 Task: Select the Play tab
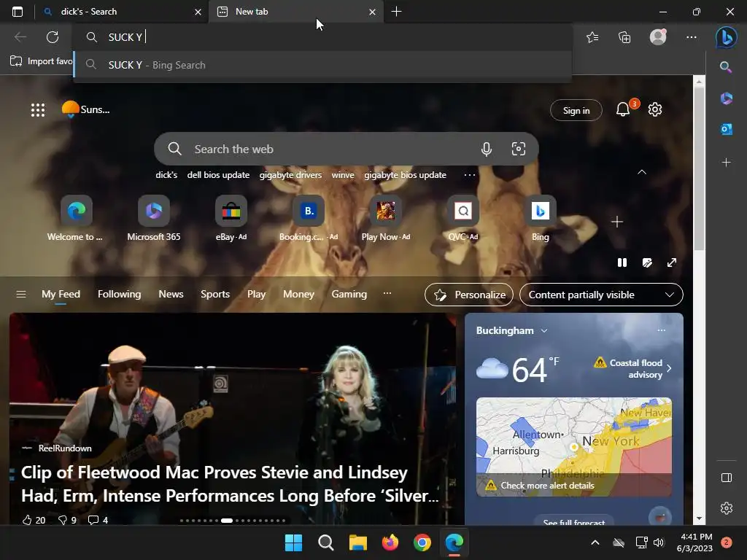click(x=256, y=295)
